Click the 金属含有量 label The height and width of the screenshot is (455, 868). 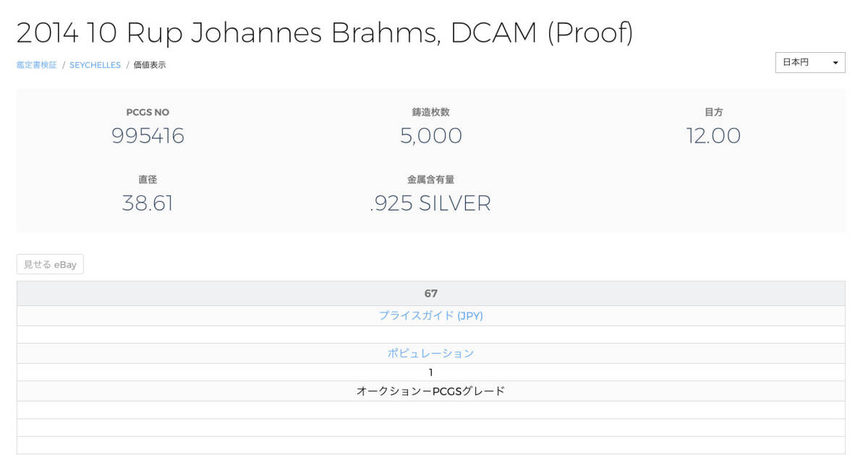tap(430, 179)
